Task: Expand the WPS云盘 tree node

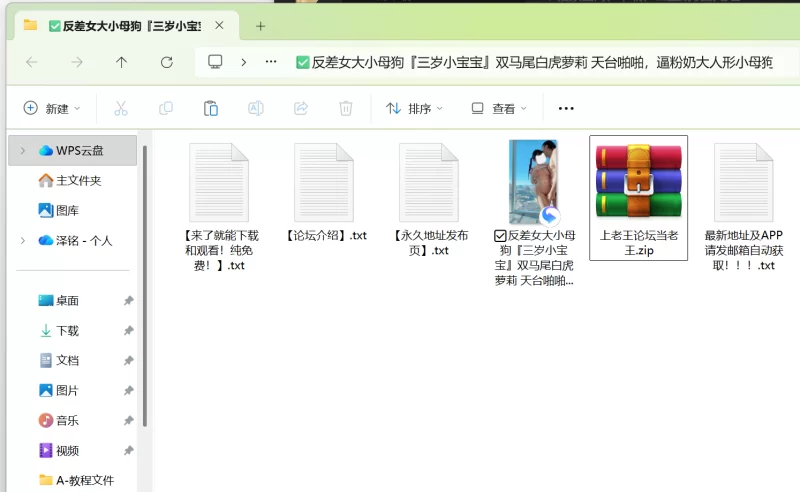Action: 23,151
